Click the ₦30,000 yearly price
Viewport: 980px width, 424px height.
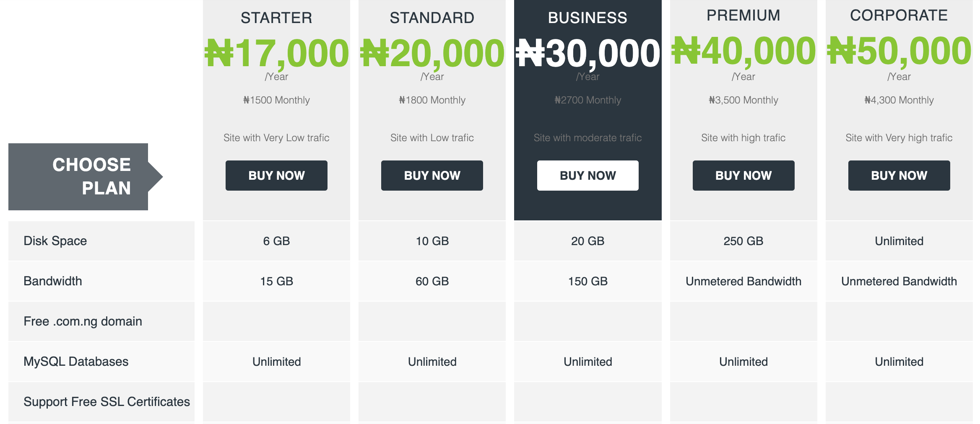[587, 51]
